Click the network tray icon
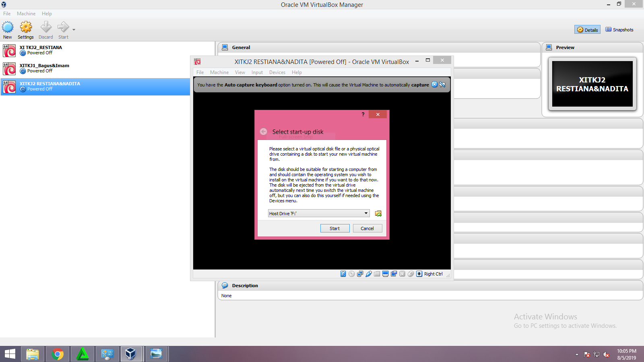This screenshot has height=362, width=644. 597,354
